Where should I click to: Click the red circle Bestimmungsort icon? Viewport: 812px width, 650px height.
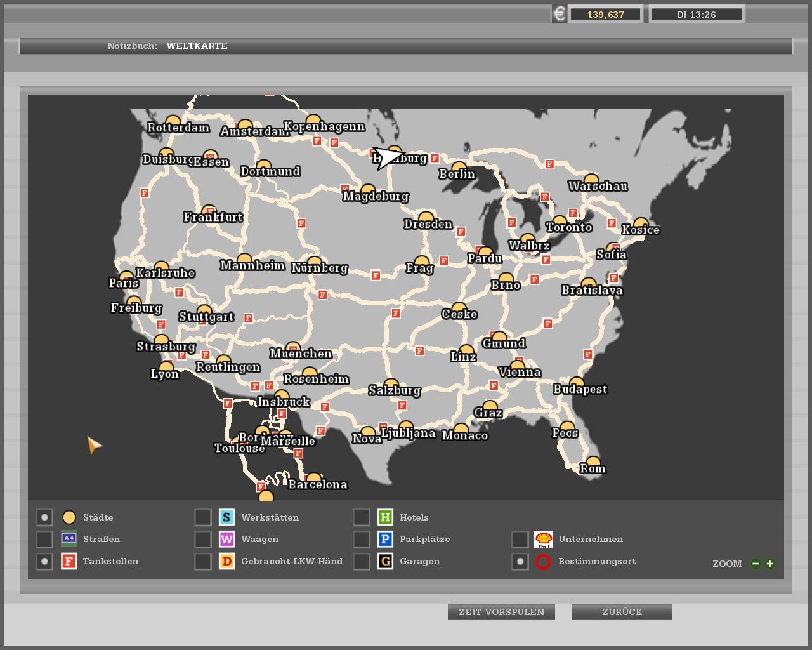point(543,562)
